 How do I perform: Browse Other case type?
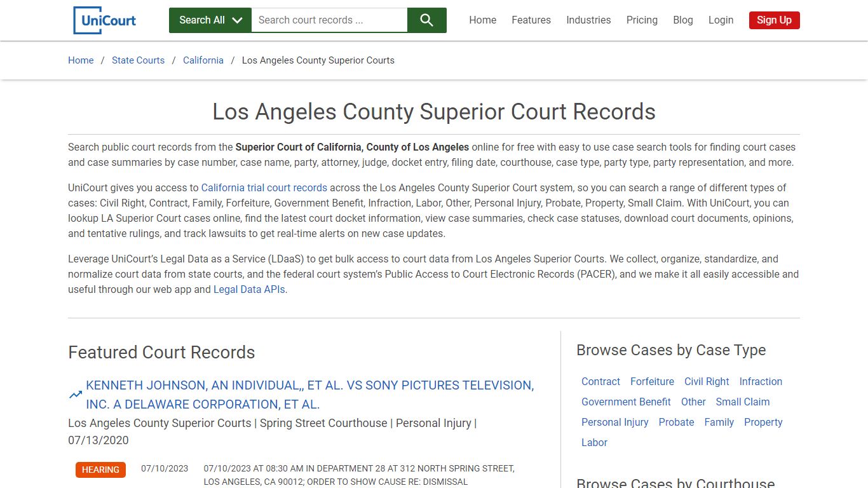[x=693, y=402]
